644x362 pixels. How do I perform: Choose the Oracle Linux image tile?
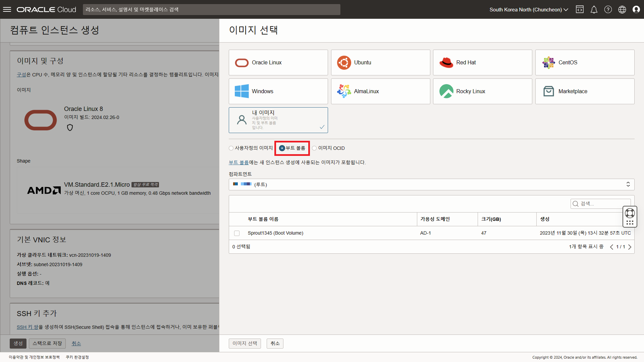coord(278,63)
